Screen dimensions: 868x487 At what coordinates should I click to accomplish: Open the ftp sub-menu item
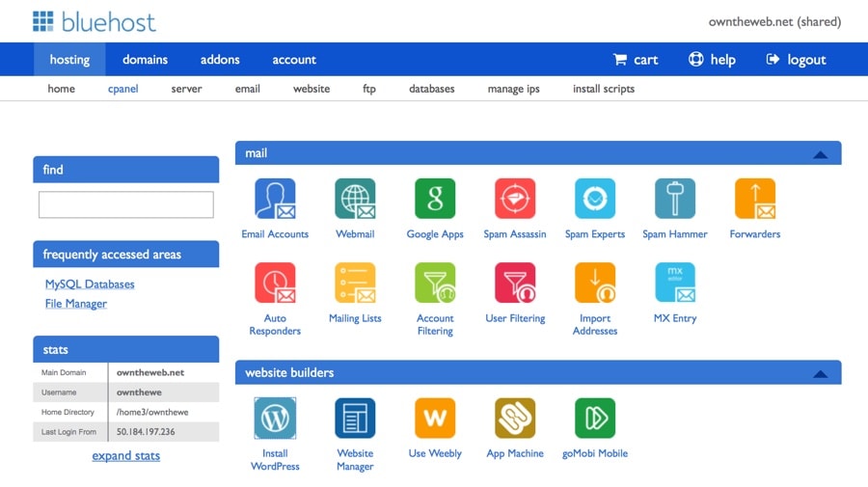click(x=369, y=89)
